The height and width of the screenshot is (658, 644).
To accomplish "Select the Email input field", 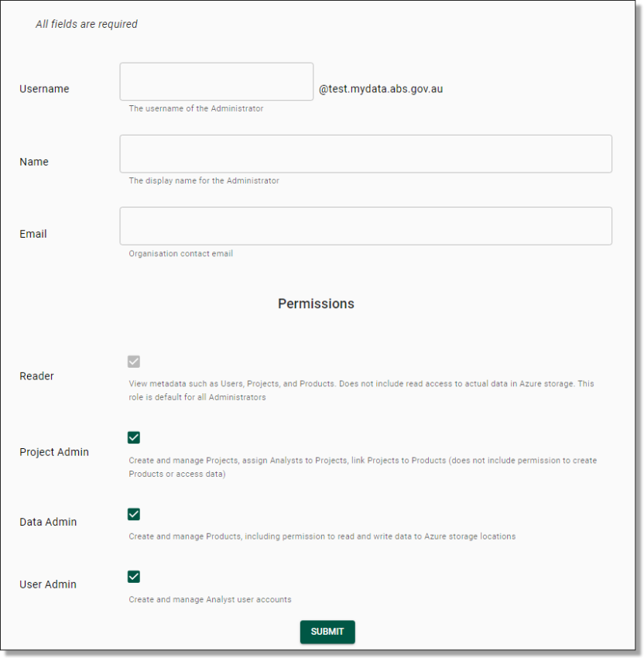I will (365, 225).
